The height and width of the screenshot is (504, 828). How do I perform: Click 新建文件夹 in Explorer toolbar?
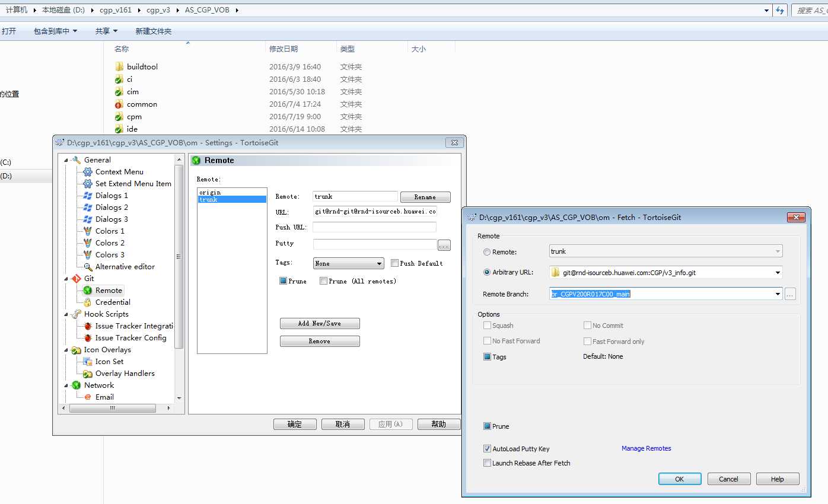tap(153, 31)
